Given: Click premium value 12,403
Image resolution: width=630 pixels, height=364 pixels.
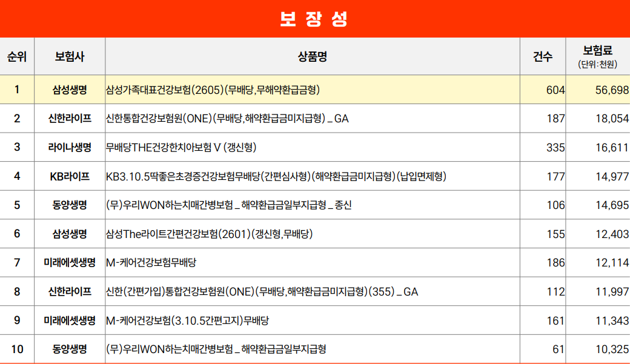Looking at the screenshot, I should tap(612, 234).
